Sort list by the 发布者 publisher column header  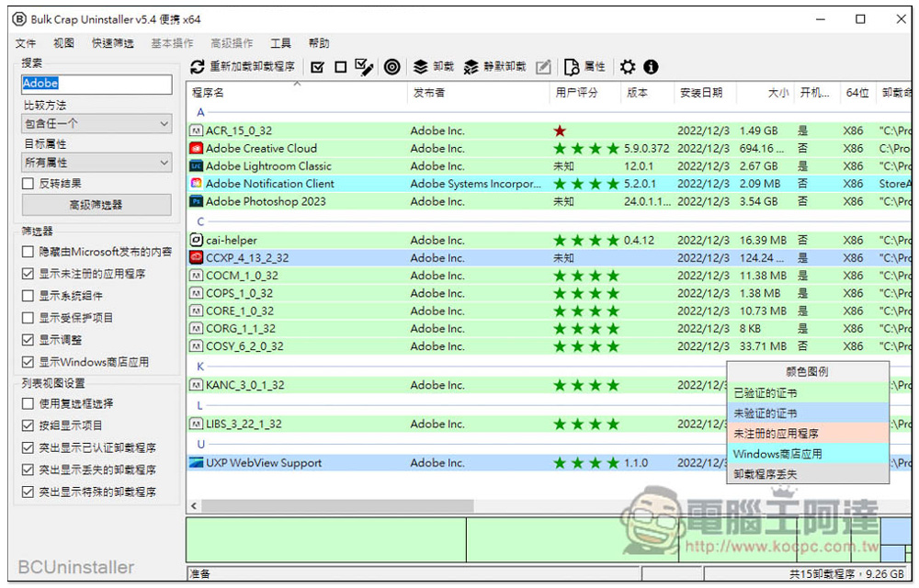tap(429, 93)
